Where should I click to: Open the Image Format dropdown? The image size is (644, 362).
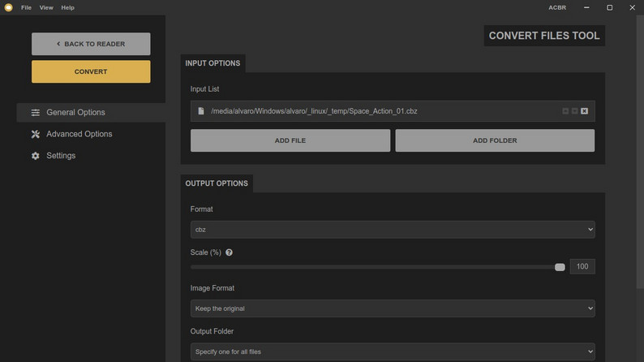[x=393, y=308]
